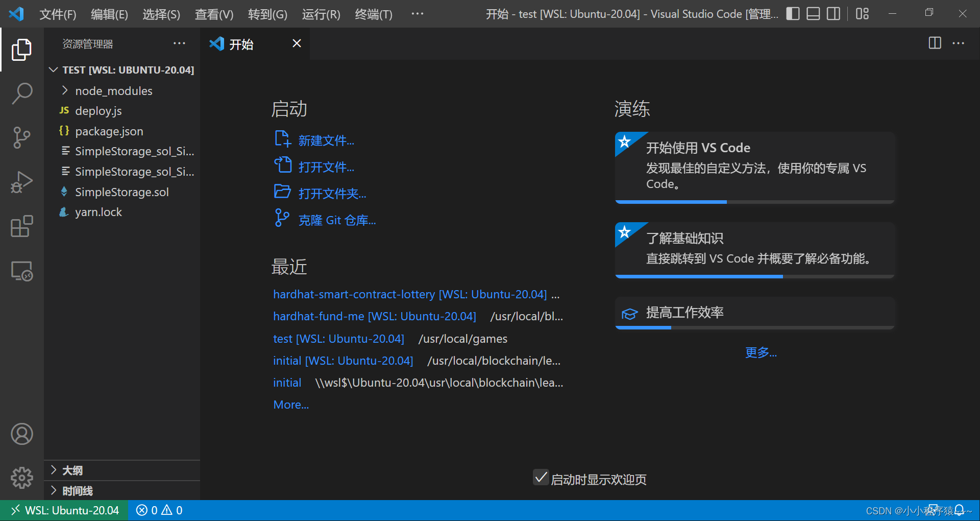The width and height of the screenshot is (980, 521).
Task: Open the 查看(V) menu
Action: (x=214, y=14)
